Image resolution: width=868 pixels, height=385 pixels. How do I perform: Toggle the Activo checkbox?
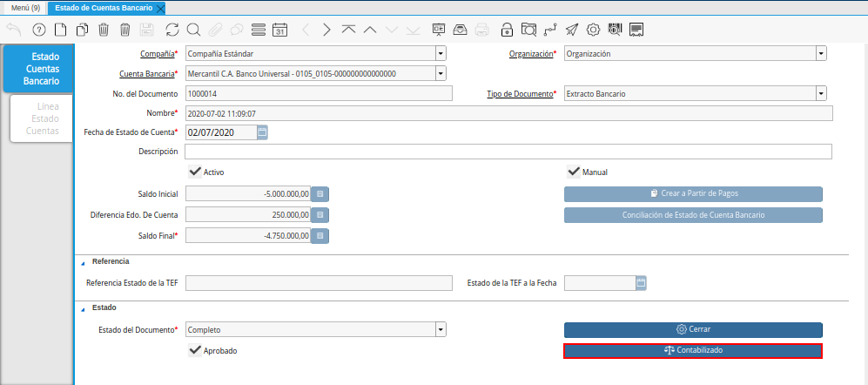pyautogui.click(x=195, y=172)
